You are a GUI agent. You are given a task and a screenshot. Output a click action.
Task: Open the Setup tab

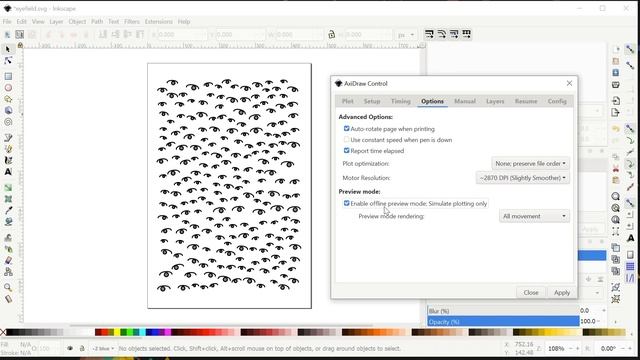pyautogui.click(x=372, y=101)
